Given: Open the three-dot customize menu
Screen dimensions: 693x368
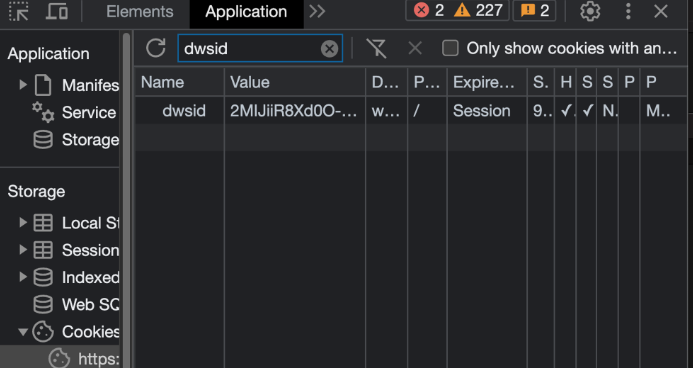Looking at the screenshot, I should [628, 11].
